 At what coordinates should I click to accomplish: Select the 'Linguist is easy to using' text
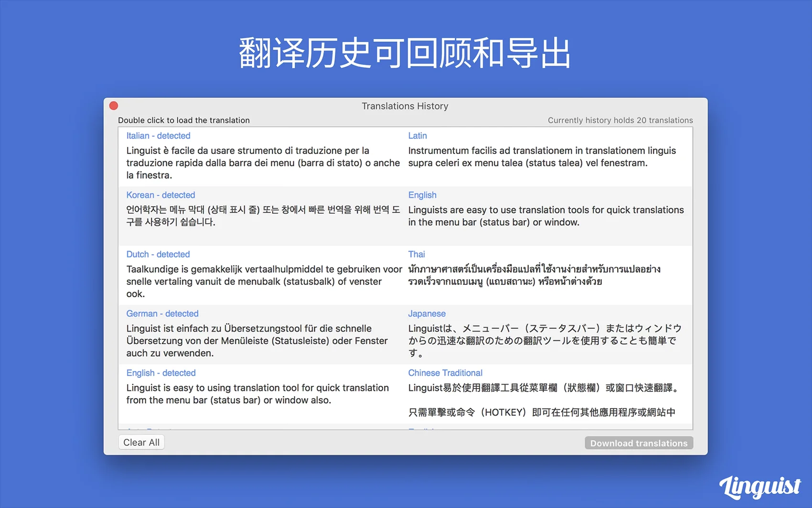point(257,394)
